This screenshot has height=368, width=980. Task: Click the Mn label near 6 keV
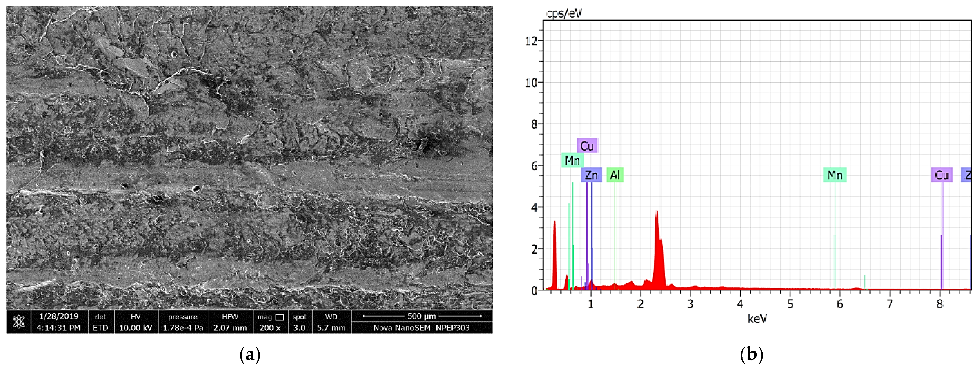[835, 175]
